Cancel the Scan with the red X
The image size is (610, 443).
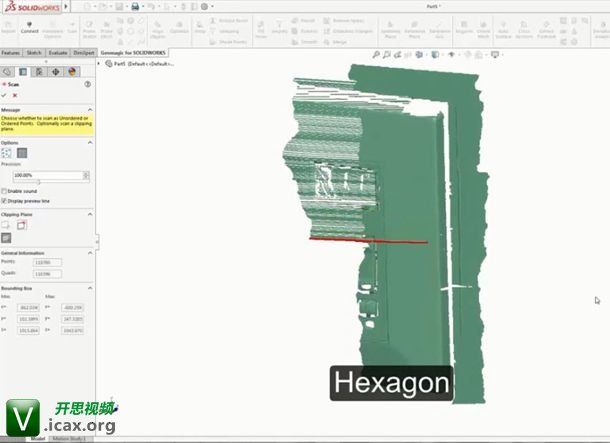pyautogui.click(x=15, y=95)
